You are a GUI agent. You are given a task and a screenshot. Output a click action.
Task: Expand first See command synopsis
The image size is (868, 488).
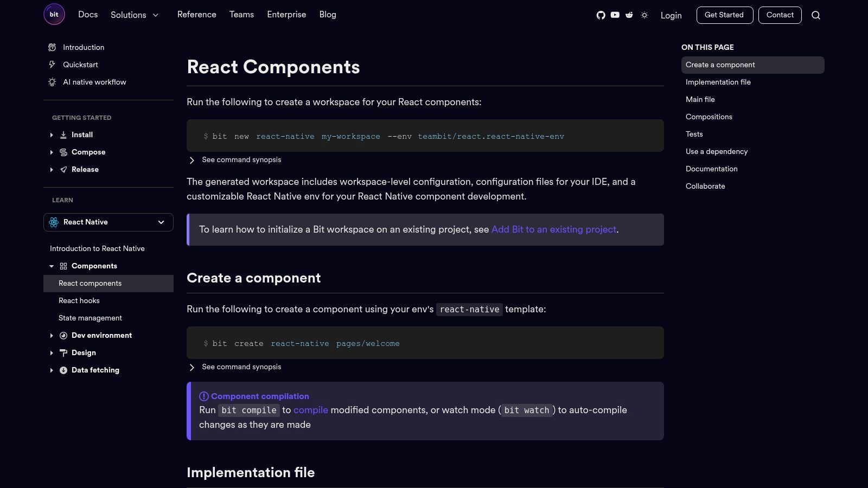click(192, 160)
